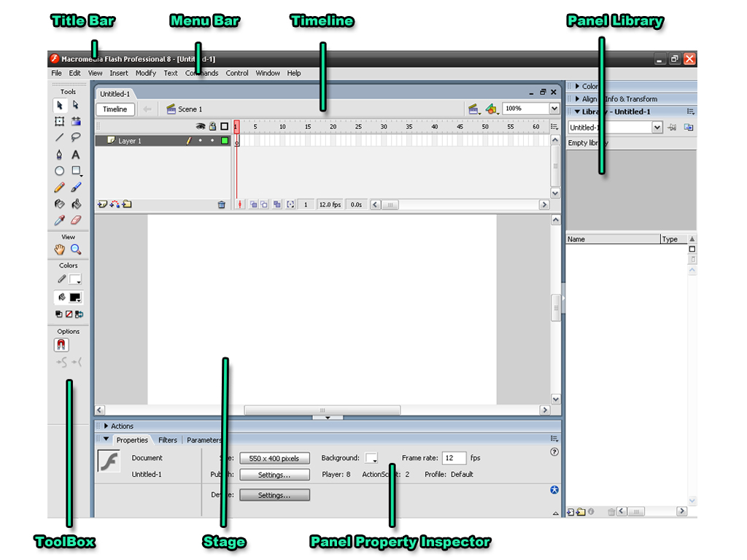Open Modify Onion Markers menu
This screenshot has width=747, height=560.
290,205
